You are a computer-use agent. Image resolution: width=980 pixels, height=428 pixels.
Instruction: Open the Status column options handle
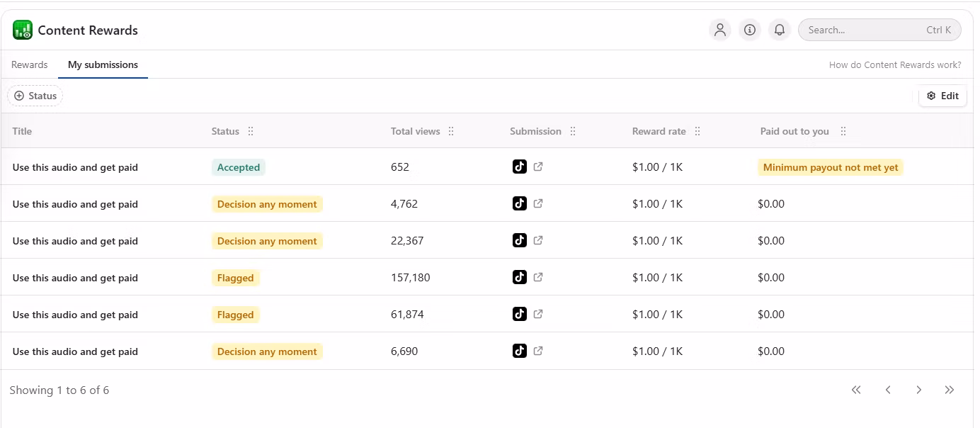pos(251,131)
